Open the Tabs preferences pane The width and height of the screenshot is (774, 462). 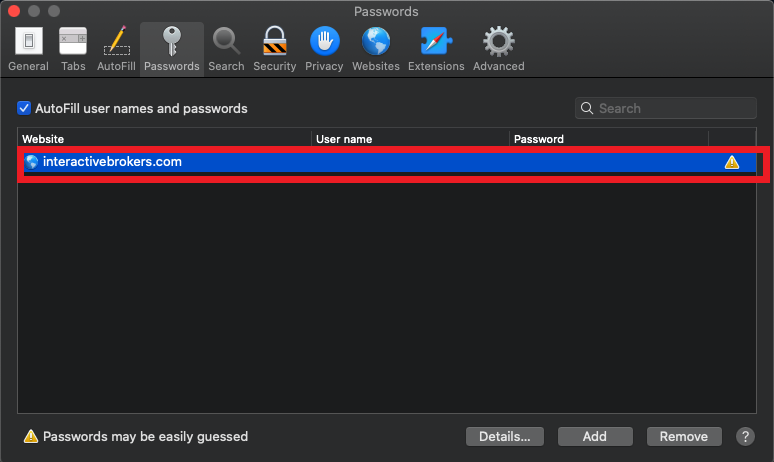pos(73,49)
